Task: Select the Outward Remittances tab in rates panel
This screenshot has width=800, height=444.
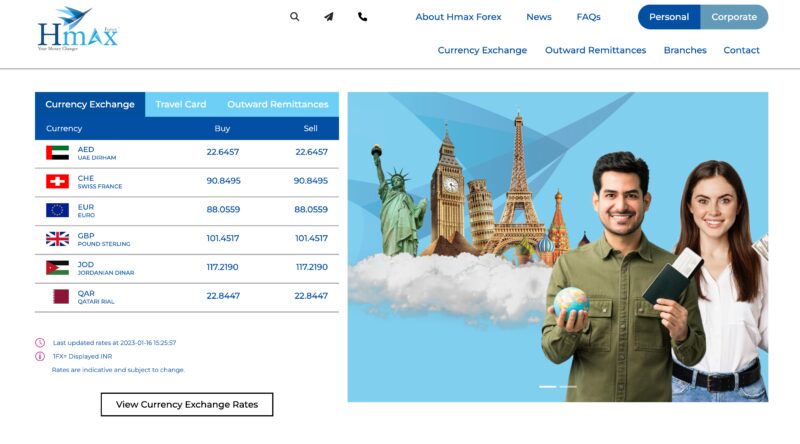Action: [x=277, y=104]
